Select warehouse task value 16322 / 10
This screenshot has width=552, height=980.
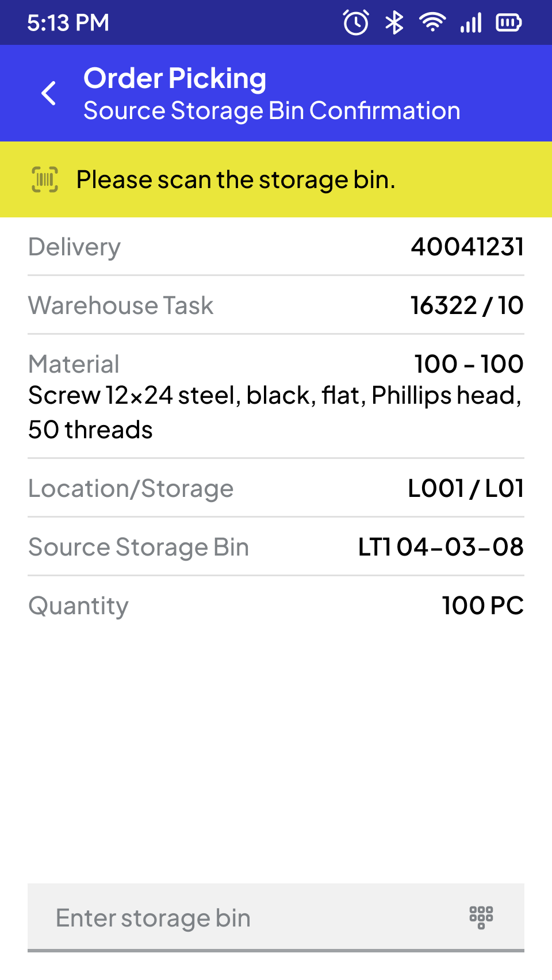466,305
